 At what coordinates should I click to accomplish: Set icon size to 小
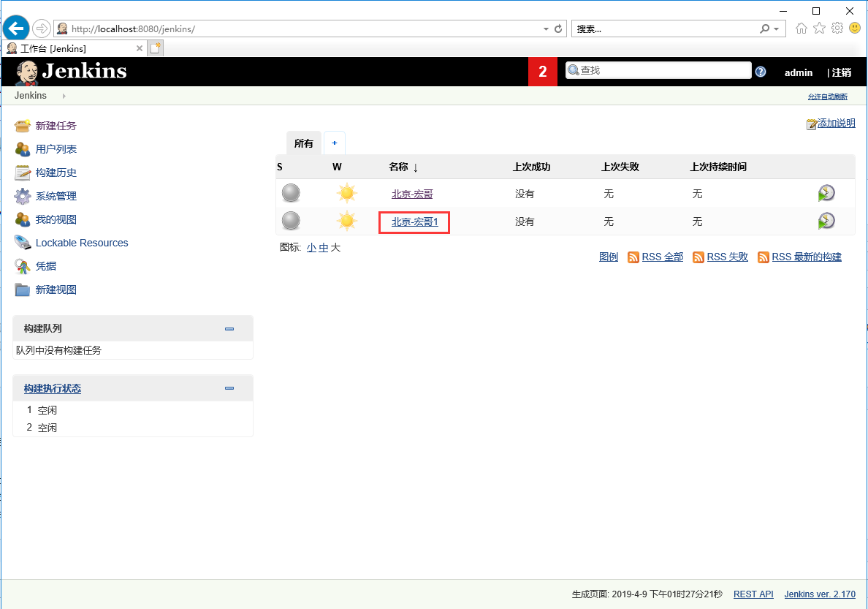312,248
